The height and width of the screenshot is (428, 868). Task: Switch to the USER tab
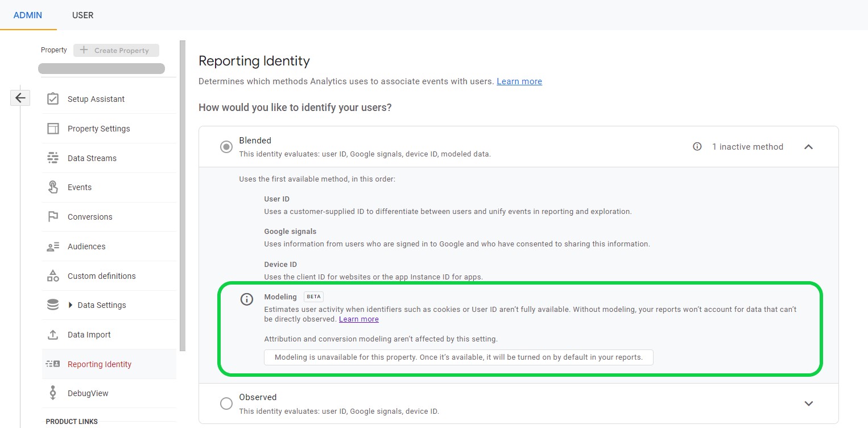click(82, 15)
